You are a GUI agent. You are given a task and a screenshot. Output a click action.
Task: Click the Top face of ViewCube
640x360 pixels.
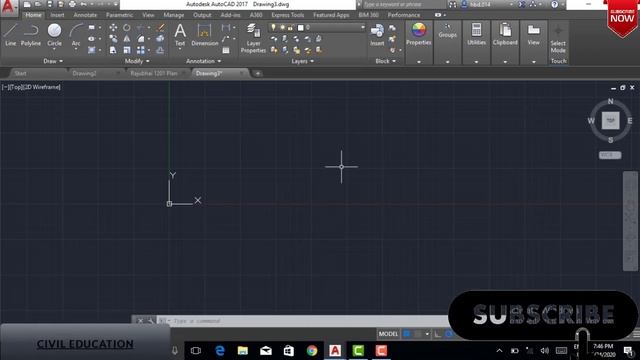(x=610, y=121)
